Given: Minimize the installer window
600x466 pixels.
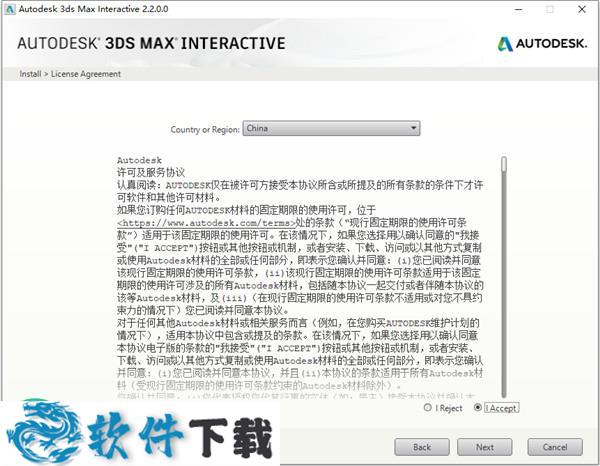Looking at the screenshot, I should 519,9.
